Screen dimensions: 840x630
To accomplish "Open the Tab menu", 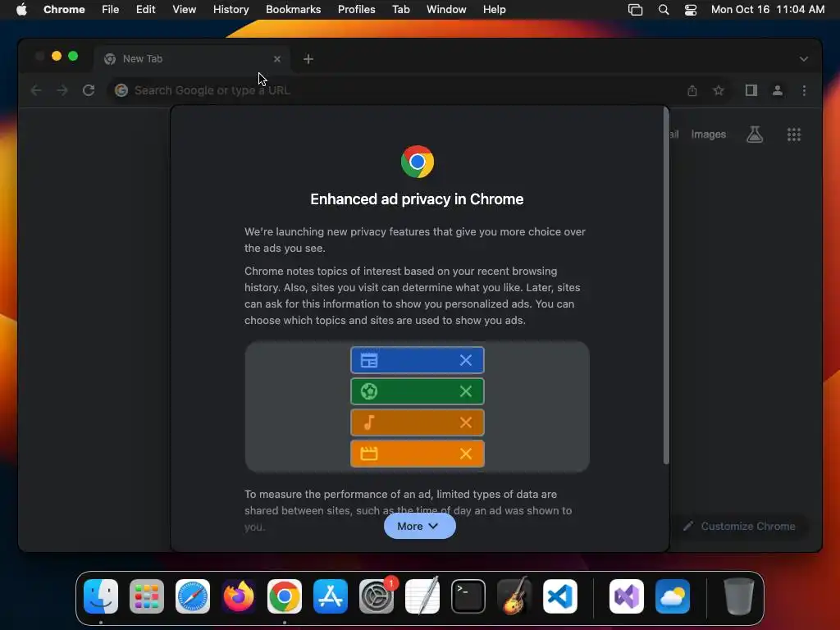I will 400,10.
